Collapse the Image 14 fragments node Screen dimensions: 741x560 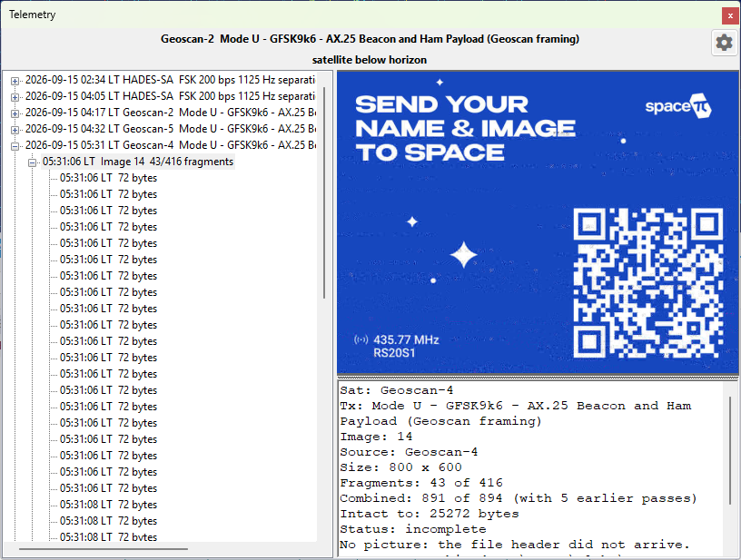point(32,162)
